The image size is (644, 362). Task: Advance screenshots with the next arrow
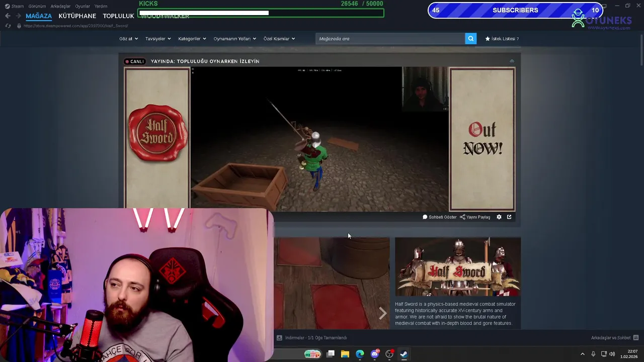tap(382, 313)
